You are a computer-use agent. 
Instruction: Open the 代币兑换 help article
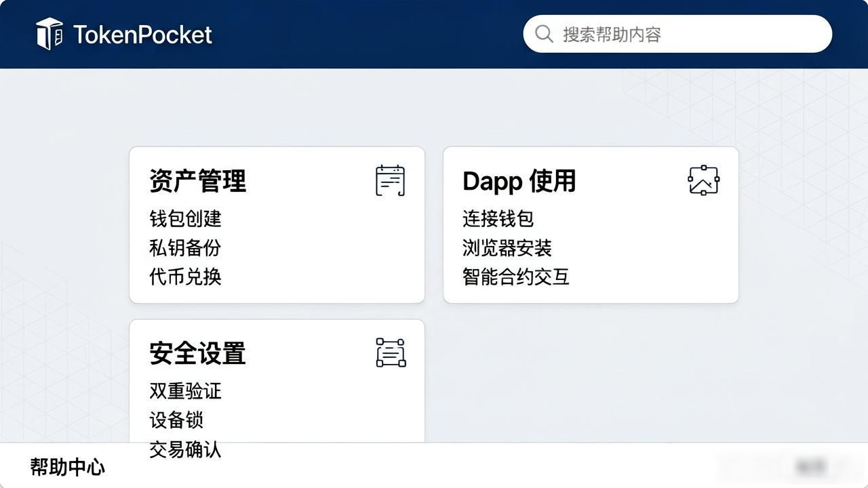tap(185, 277)
